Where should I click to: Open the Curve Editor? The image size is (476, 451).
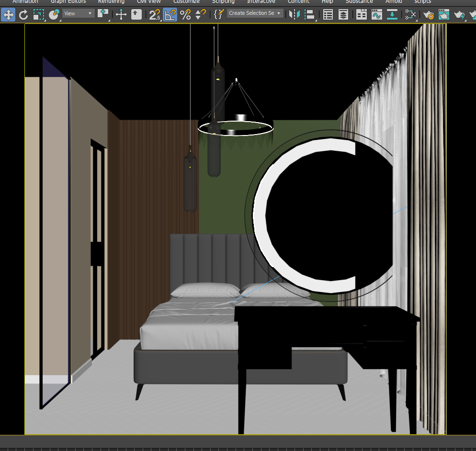point(376,14)
